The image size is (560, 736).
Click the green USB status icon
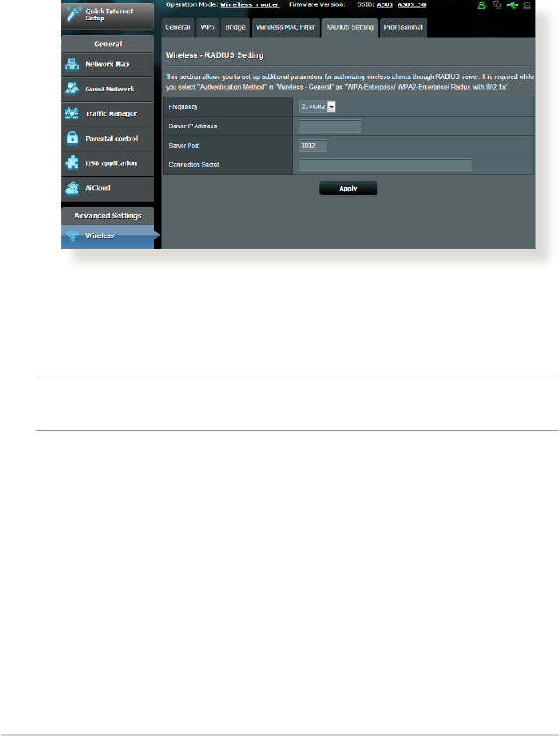[x=512, y=5]
